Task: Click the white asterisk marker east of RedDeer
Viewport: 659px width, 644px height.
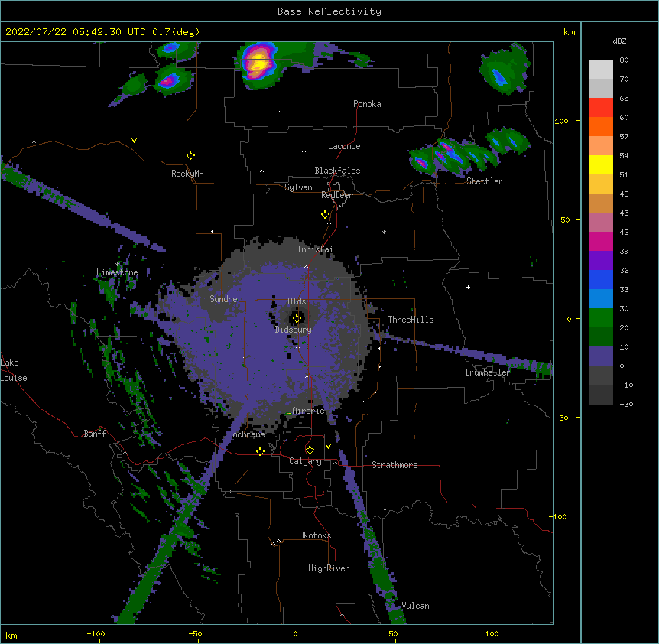Action: click(x=384, y=232)
